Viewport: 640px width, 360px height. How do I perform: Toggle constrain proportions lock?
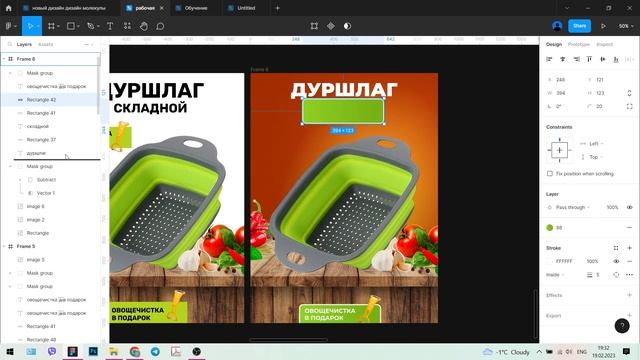[629, 93]
